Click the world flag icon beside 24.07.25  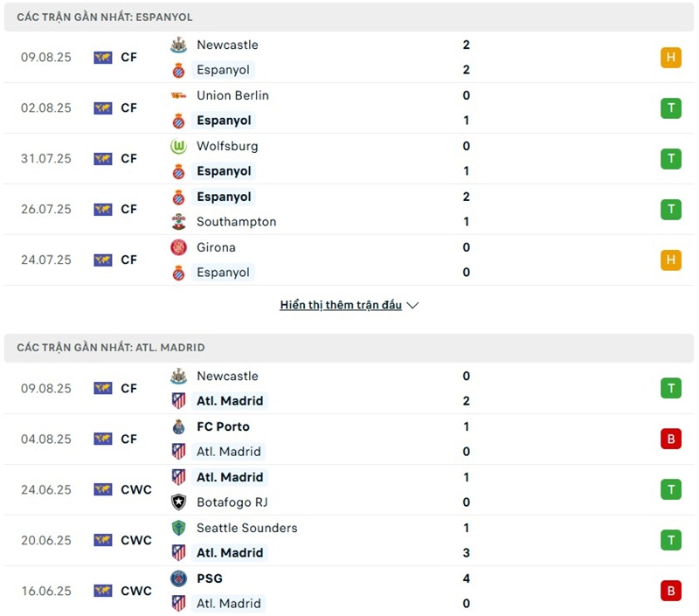(103, 260)
